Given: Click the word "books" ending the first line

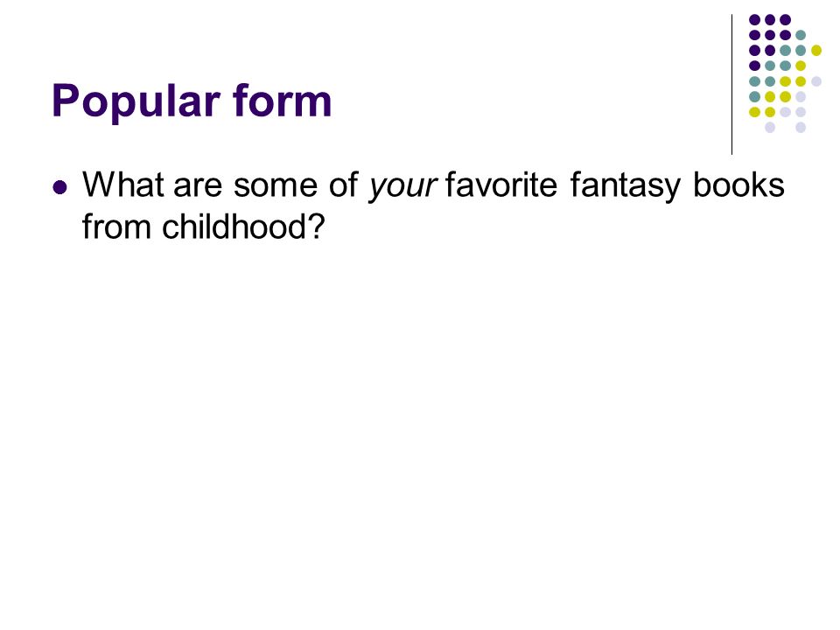Looking at the screenshot, I should 738,185.
